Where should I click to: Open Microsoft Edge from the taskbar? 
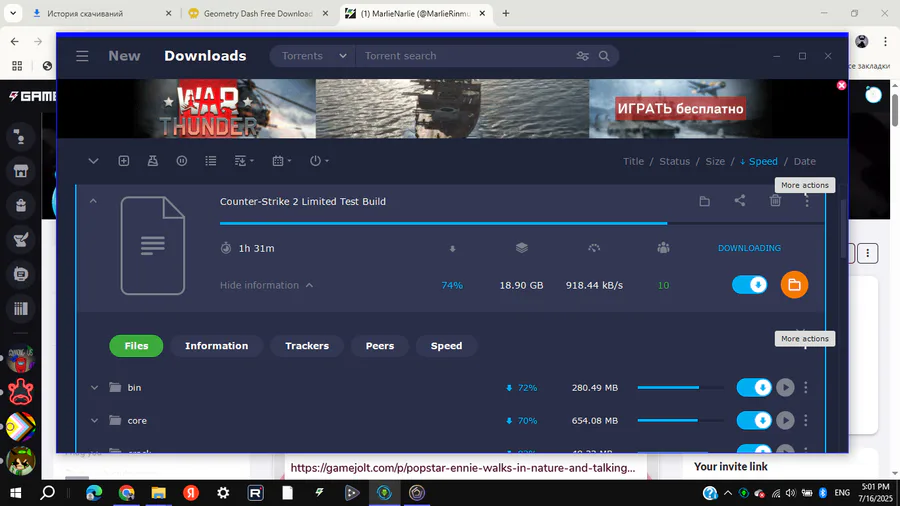coord(94,493)
